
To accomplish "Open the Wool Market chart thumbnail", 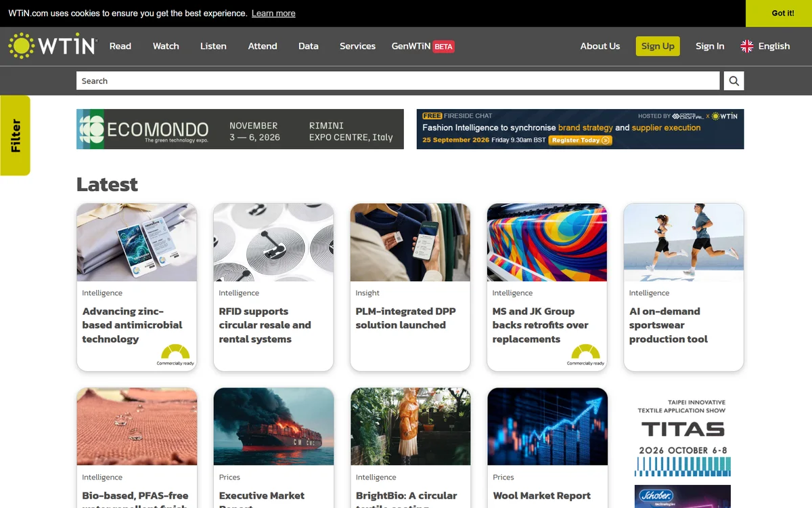I will pos(547,427).
